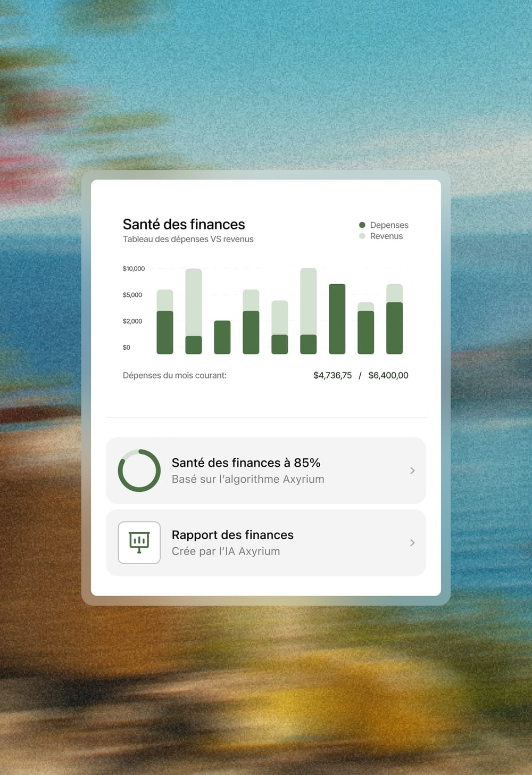Click the $5,000 axis label
Viewport: 532px width, 775px height.
pos(132,295)
